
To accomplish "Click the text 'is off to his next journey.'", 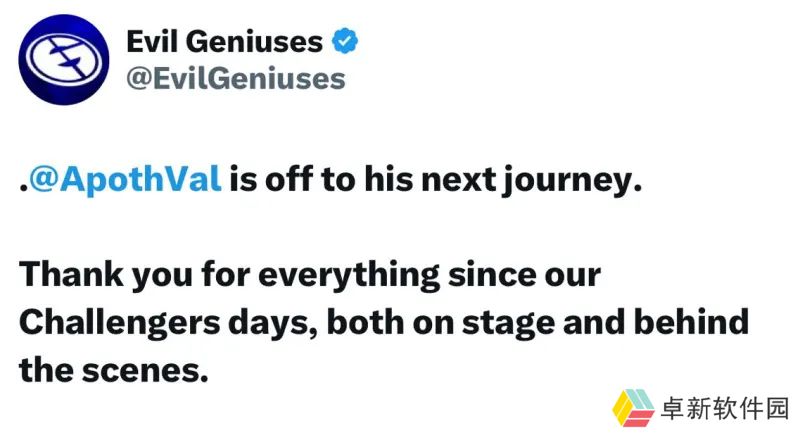I will click(435, 180).
